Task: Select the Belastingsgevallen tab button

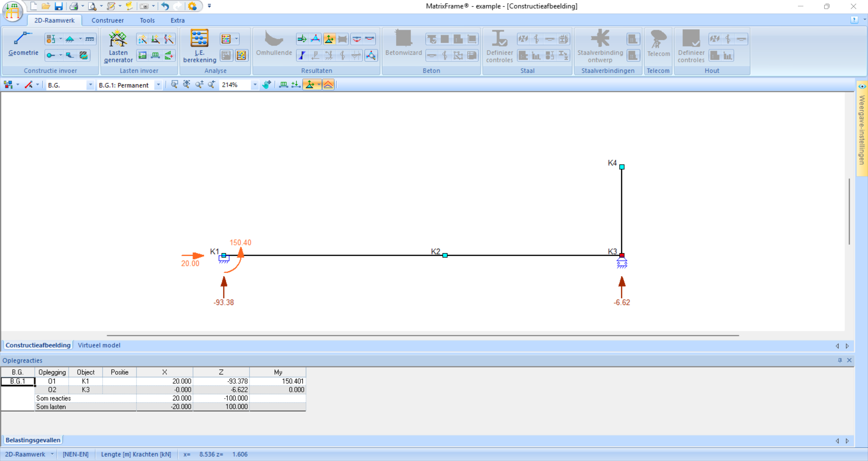Action: 33,440
